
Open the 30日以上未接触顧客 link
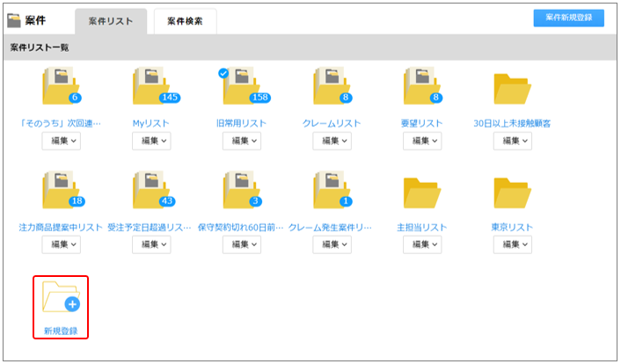coord(512,124)
